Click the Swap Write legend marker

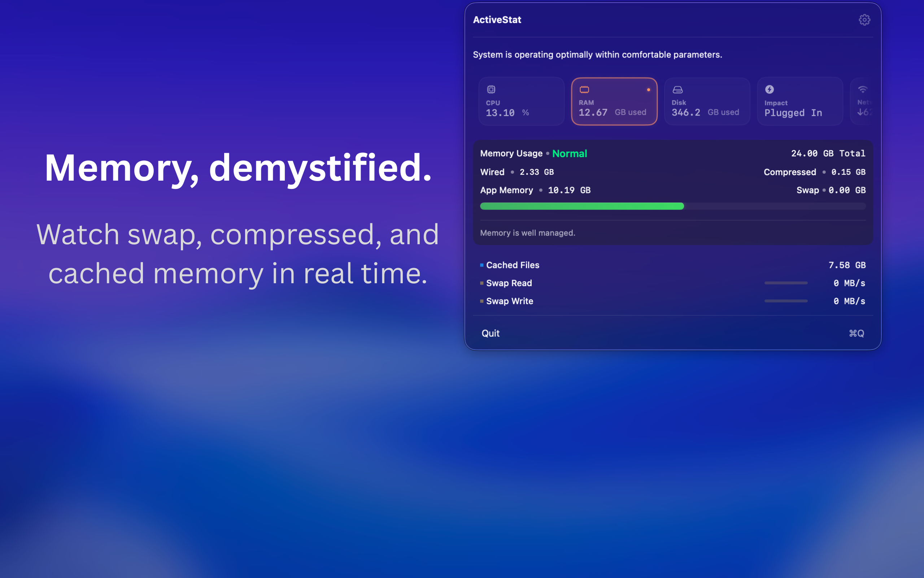click(482, 301)
